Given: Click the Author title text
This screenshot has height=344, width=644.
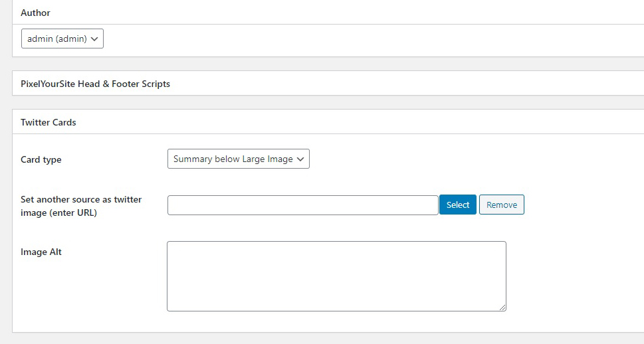Looking at the screenshot, I should [35, 13].
